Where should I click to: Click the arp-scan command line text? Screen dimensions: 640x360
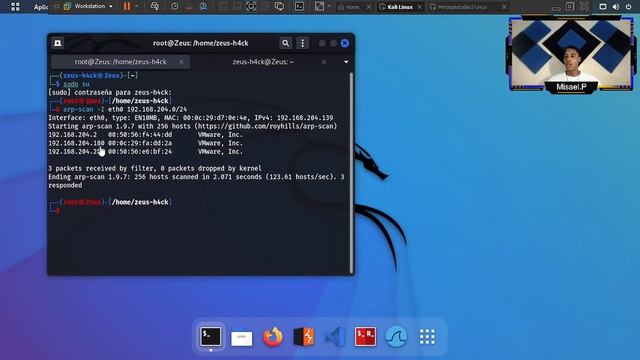pos(125,109)
